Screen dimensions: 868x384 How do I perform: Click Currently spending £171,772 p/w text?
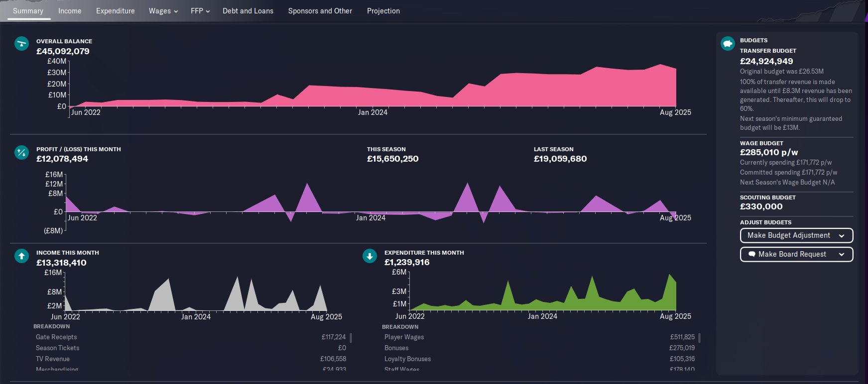click(786, 163)
